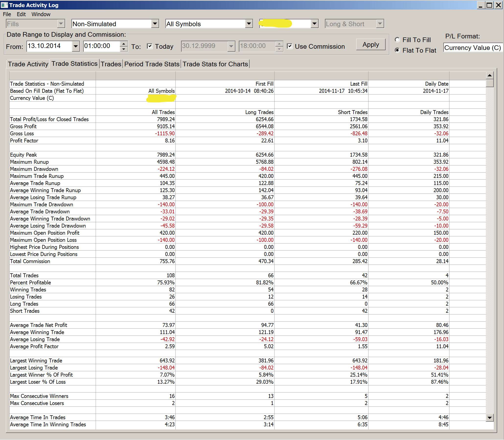Switch to the Period Trade Stats tab

(x=152, y=64)
